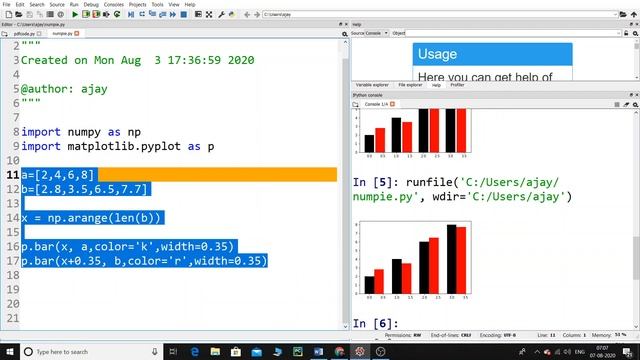Start debugging the file
Image resolution: width=640 pixels, height=360 pixels.
(131, 15)
